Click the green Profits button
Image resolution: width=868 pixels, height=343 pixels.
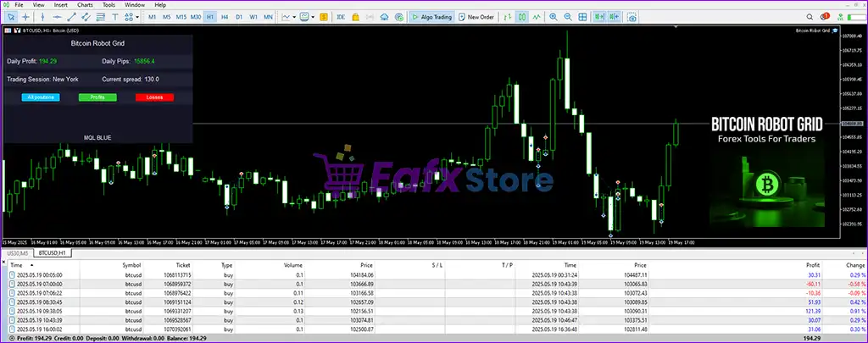(97, 97)
